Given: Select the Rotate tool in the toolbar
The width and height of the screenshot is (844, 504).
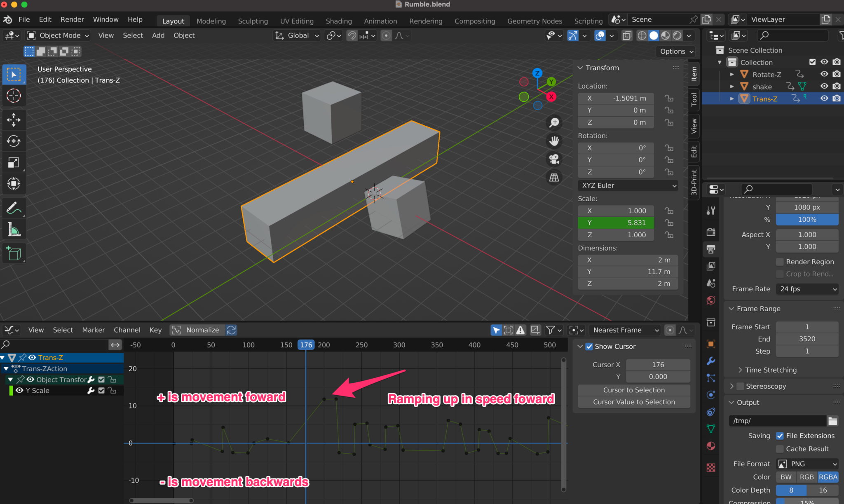Looking at the screenshot, I should pos(14,141).
